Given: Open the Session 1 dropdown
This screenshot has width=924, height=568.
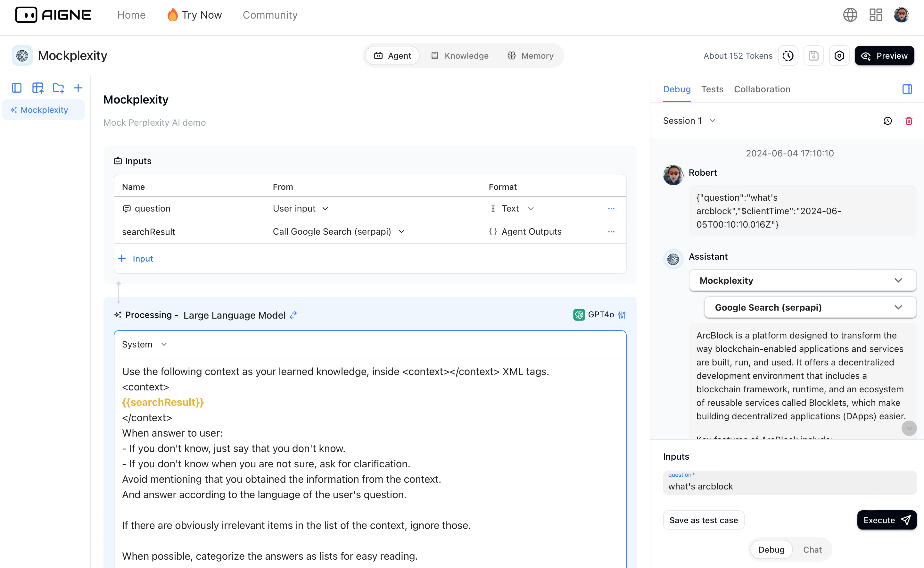Looking at the screenshot, I should pos(689,121).
